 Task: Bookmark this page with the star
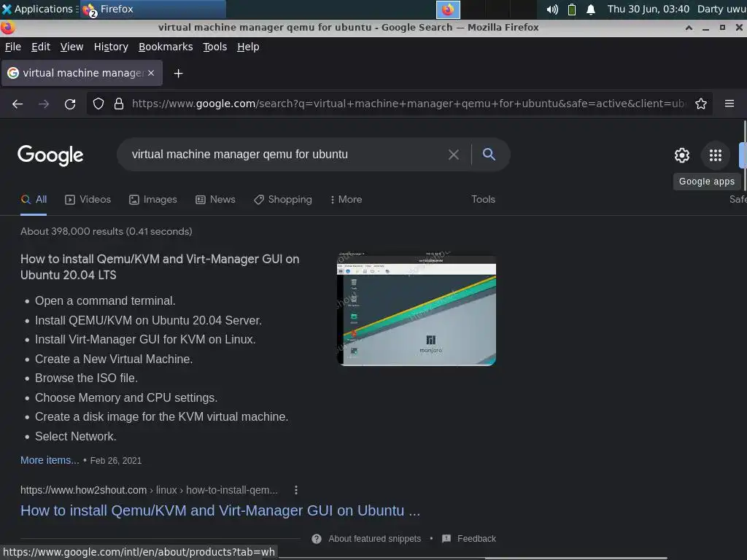pos(700,104)
